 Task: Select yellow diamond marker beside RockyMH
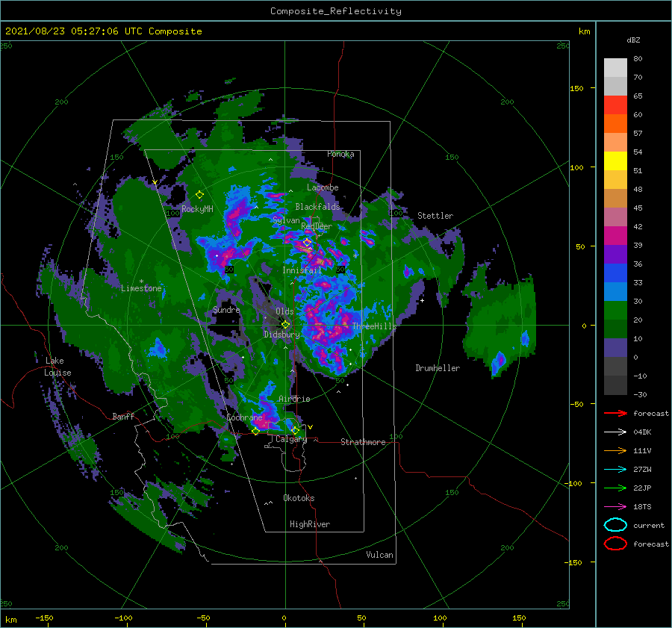point(199,195)
